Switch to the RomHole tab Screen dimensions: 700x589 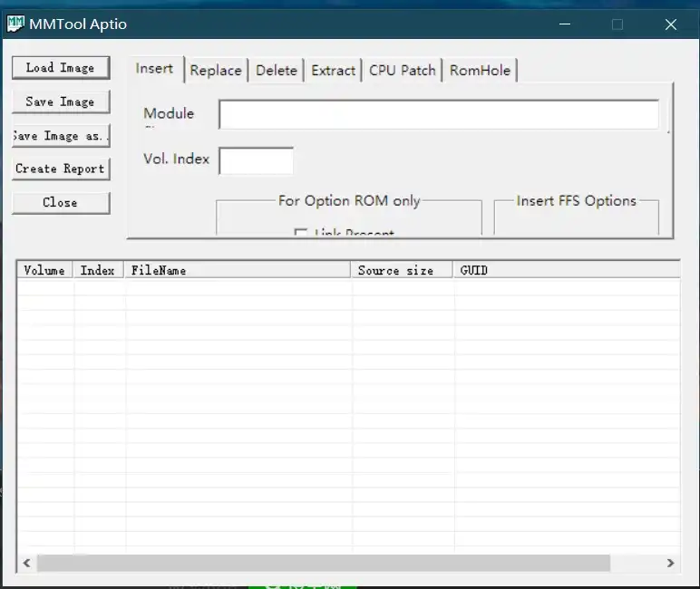pos(480,71)
